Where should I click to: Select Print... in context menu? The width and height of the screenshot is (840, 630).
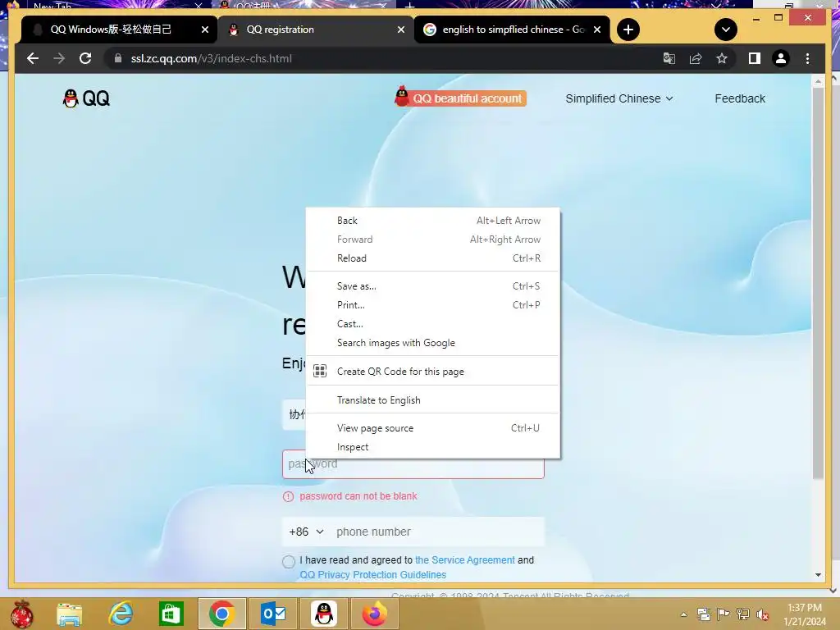tap(433, 305)
